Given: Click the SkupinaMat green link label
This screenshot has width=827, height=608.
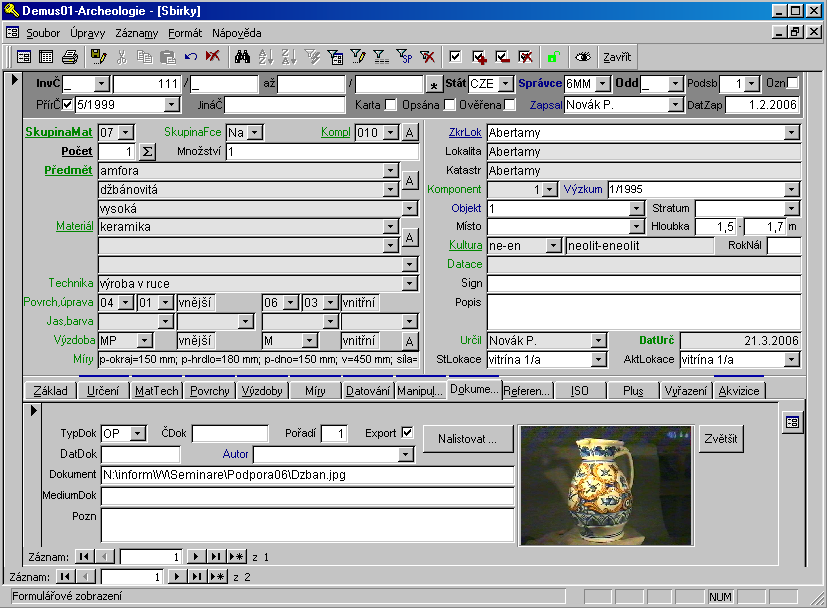Looking at the screenshot, I should point(59,132).
